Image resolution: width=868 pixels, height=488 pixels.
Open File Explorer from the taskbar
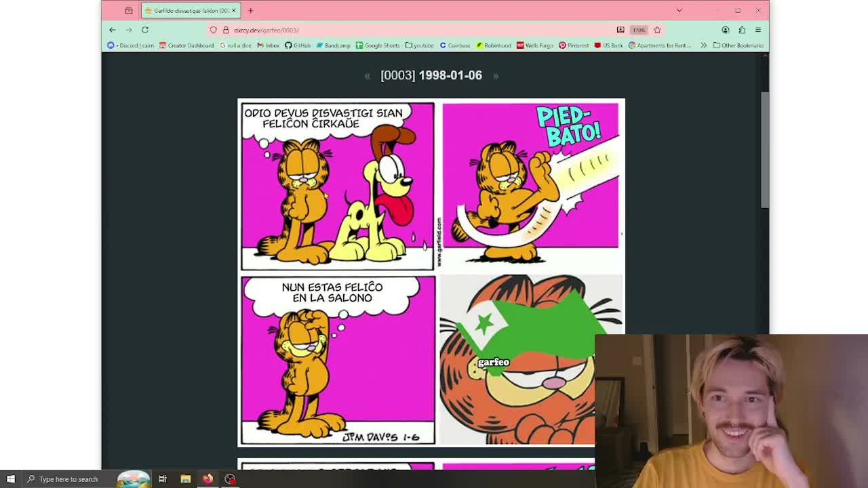click(185, 479)
